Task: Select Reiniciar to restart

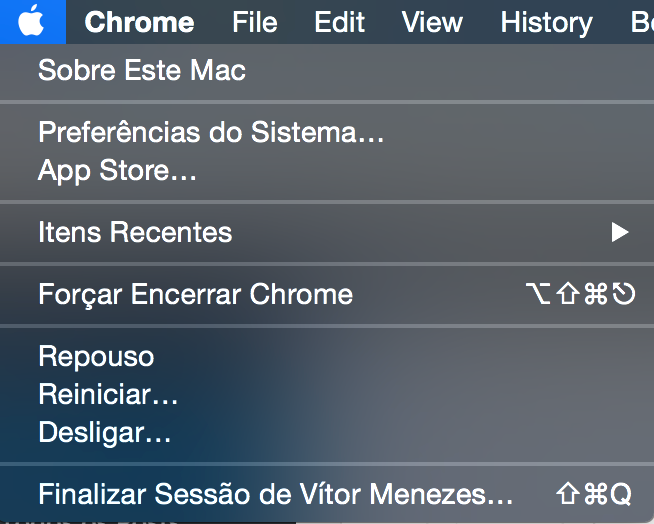Action: [108, 395]
